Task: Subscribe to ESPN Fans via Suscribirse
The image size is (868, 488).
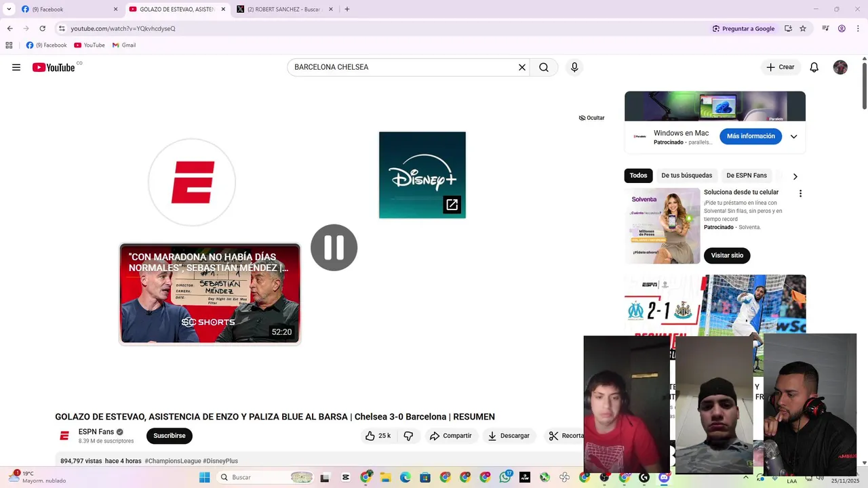Action: 170,436
